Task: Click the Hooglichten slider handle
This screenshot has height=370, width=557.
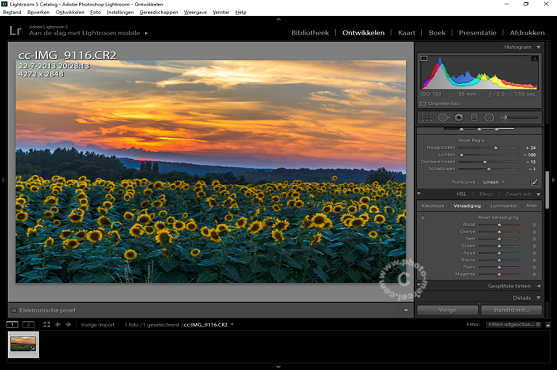Action: (496, 147)
